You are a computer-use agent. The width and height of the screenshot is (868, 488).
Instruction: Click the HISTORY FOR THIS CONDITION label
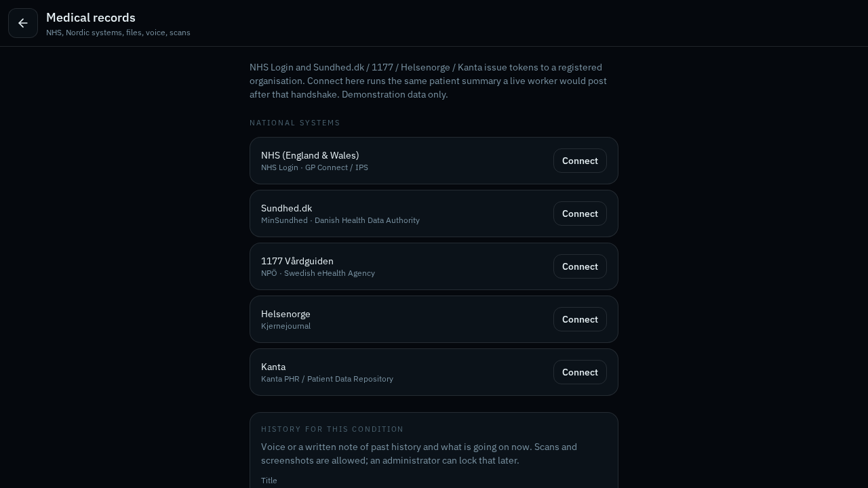tap(332, 429)
